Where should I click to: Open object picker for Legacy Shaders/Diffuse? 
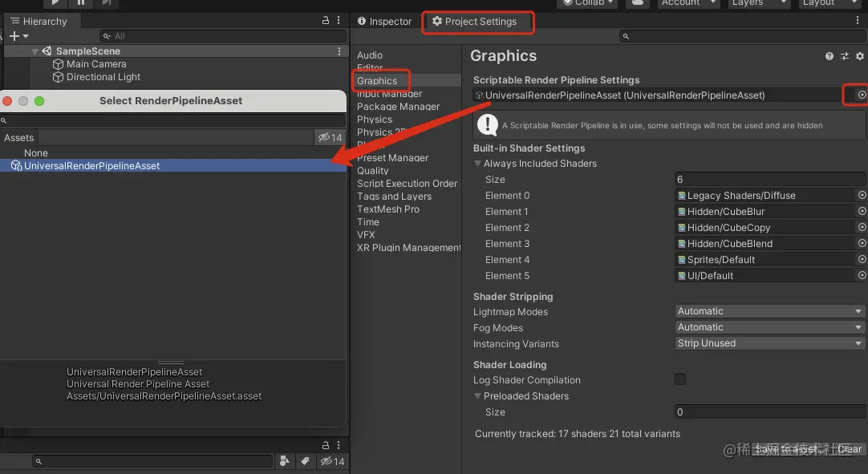click(862, 195)
